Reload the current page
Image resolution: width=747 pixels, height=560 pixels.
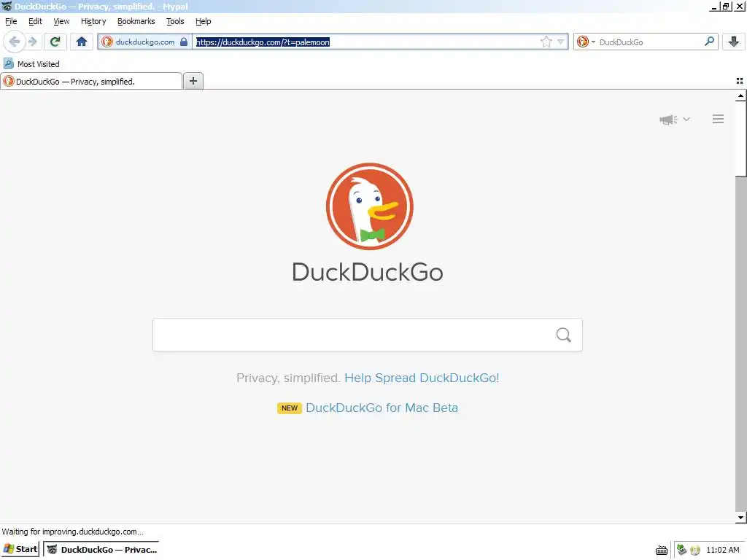[x=55, y=42]
